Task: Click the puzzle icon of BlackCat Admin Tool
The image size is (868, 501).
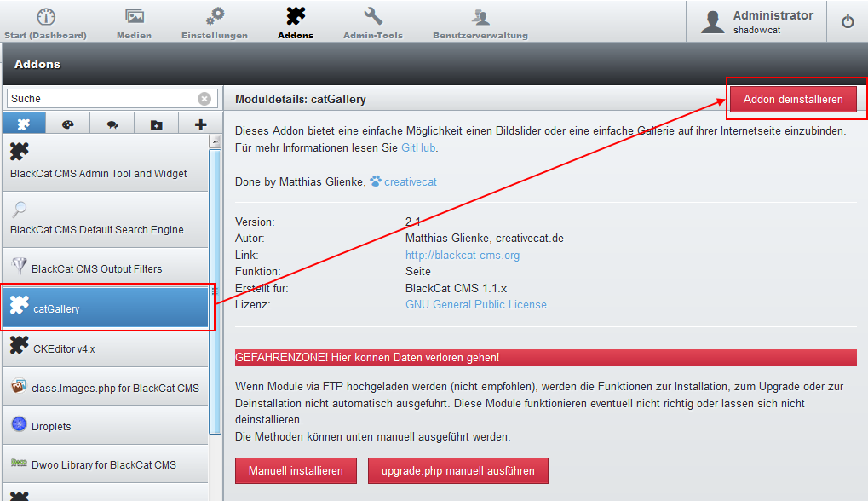Action: pos(20,151)
